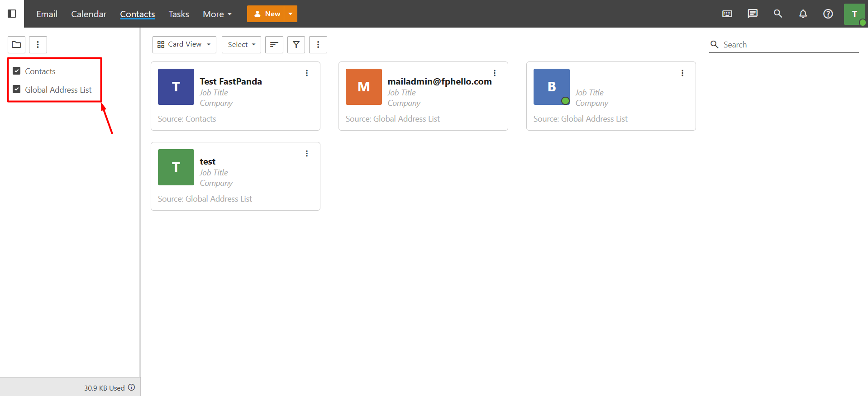
Task: Click the contacts Search field
Action: (784, 44)
